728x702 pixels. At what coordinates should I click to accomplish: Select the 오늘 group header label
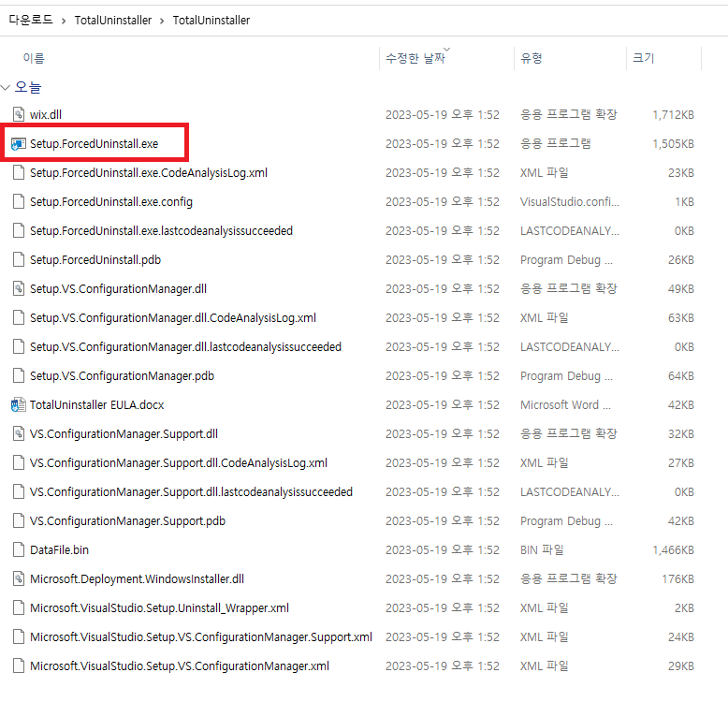[x=28, y=87]
